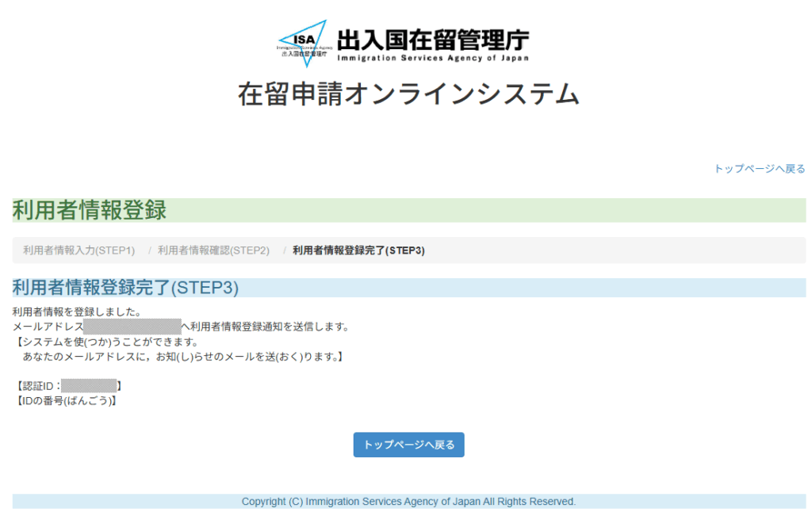Click the blue 利用者情報登録完了(STEP3) section heading
The image size is (812, 516).
(125, 288)
